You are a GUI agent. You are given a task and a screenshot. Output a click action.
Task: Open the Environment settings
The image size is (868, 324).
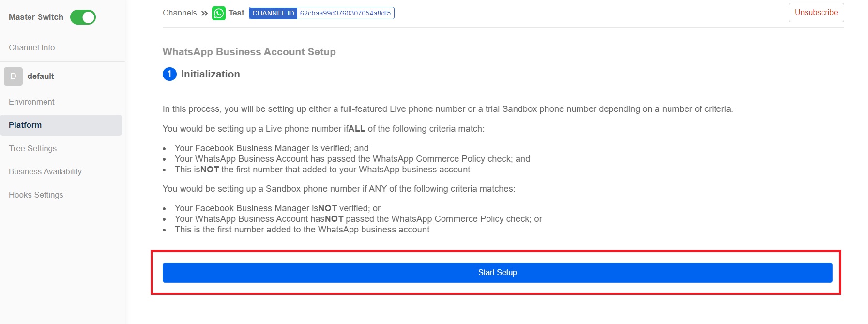coord(31,102)
